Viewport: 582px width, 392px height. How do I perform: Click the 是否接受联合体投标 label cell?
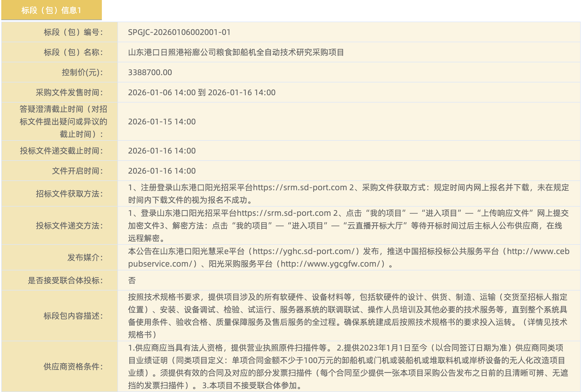click(x=65, y=280)
